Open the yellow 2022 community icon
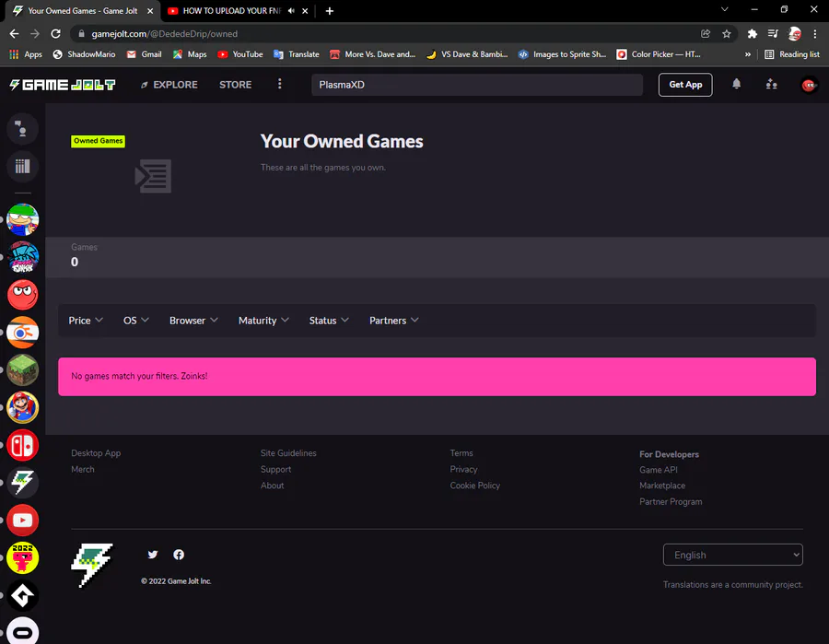Screen dimensions: 829x644 click(23, 557)
